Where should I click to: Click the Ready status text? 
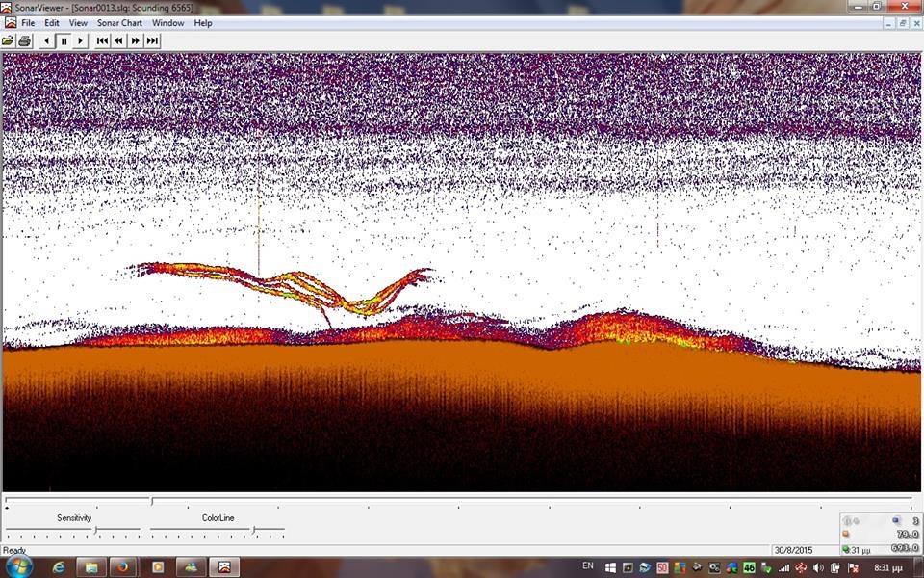[14, 550]
